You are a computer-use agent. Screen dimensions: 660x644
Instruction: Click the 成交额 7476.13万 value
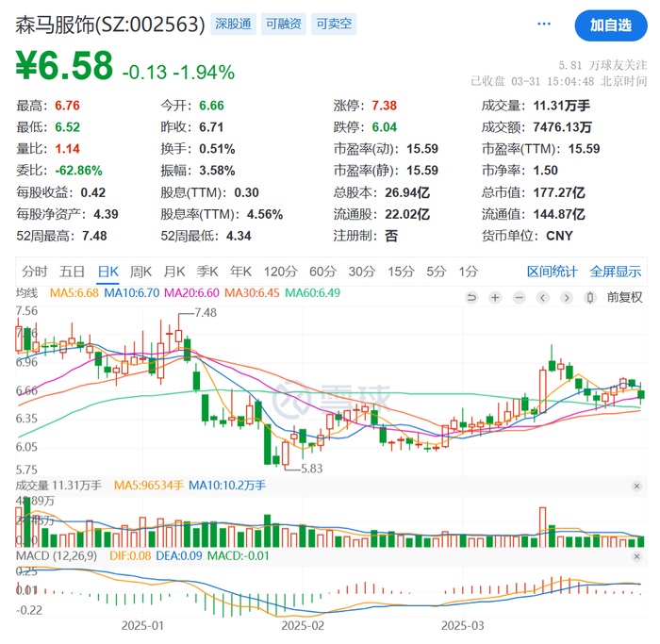[562, 127]
